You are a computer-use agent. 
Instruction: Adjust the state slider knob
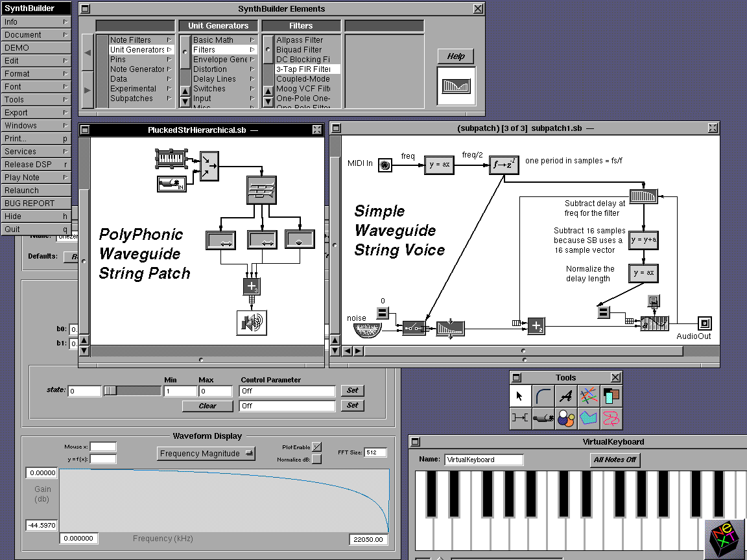(x=110, y=390)
